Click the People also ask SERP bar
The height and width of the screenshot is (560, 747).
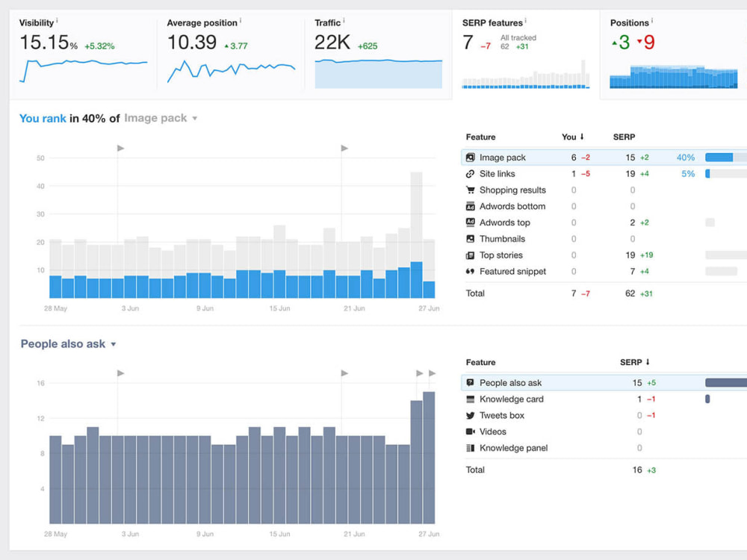point(726,382)
